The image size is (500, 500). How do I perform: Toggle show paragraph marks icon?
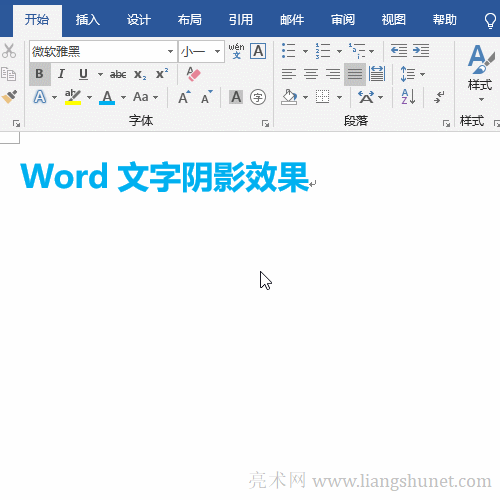[x=439, y=97]
